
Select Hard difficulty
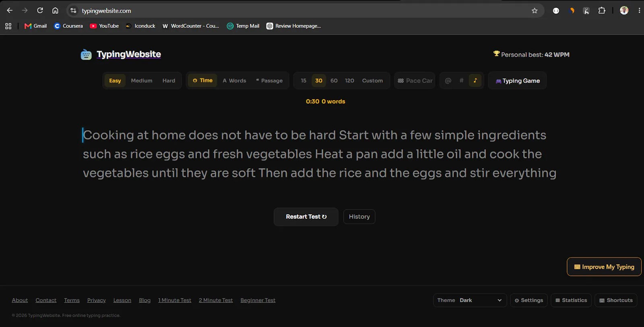pos(169,80)
